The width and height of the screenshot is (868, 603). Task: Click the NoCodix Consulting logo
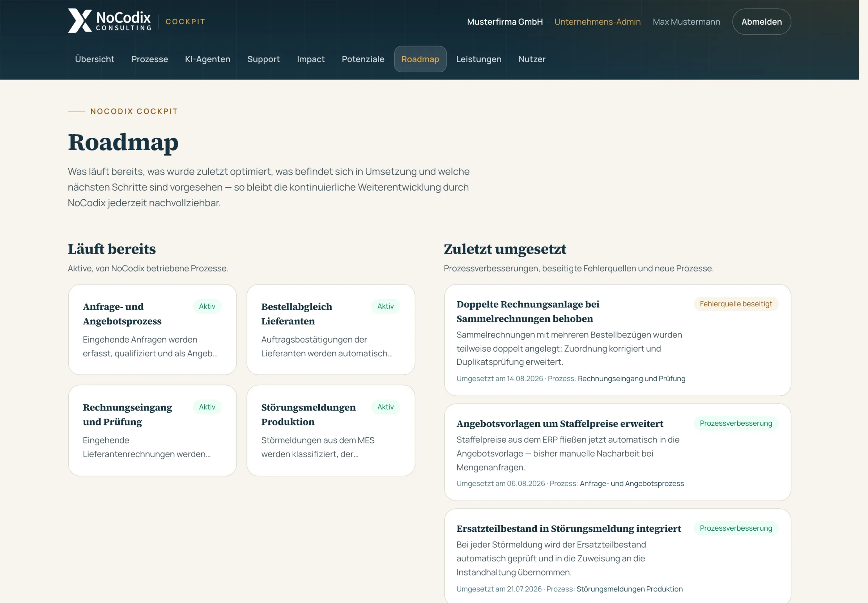tap(110, 21)
